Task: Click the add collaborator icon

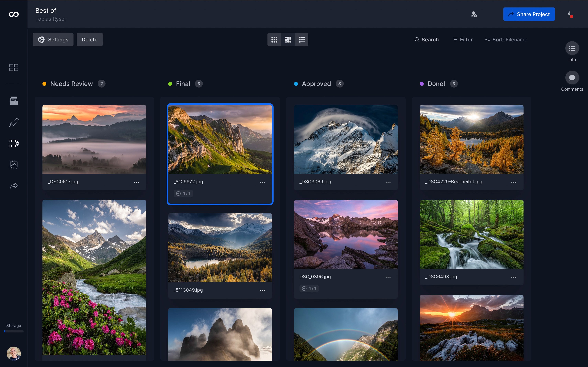Action: tap(474, 14)
